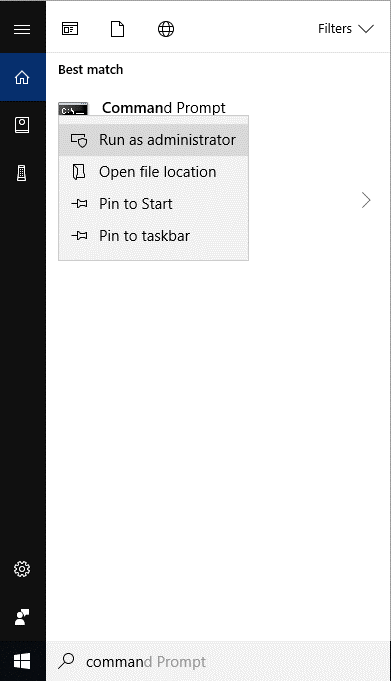Expand the right chevron next to the result
Image resolution: width=391 pixels, height=681 pixels.
(x=366, y=200)
